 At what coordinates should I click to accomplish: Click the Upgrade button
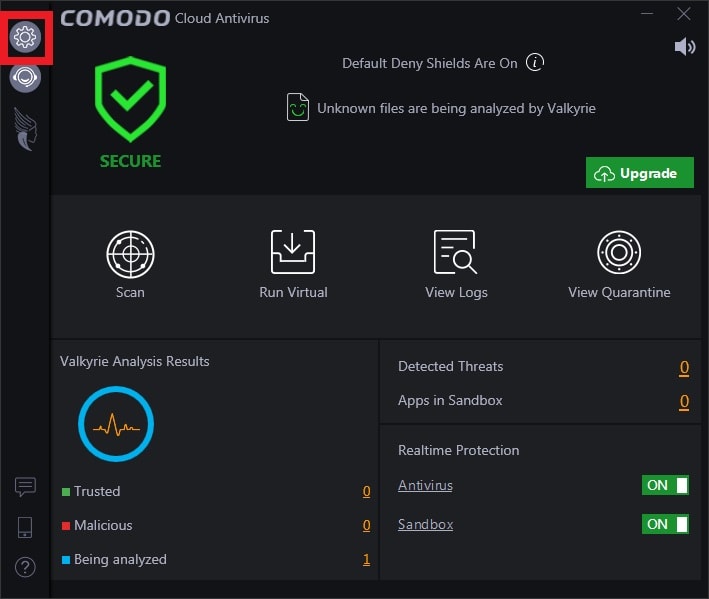(x=640, y=173)
